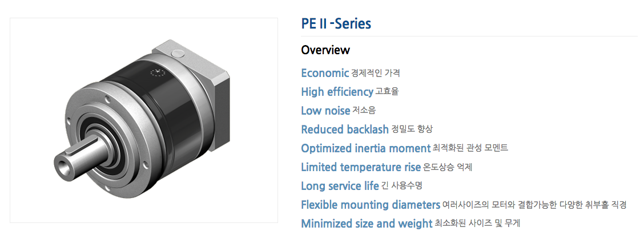Click the Low noise feature label
Screen dimensions: 644x239
click(x=325, y=111)
